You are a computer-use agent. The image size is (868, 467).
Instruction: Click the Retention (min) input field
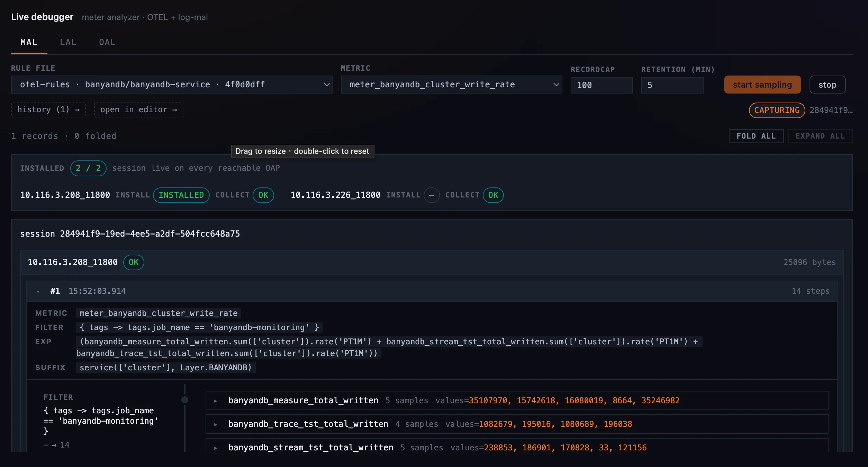672,85
